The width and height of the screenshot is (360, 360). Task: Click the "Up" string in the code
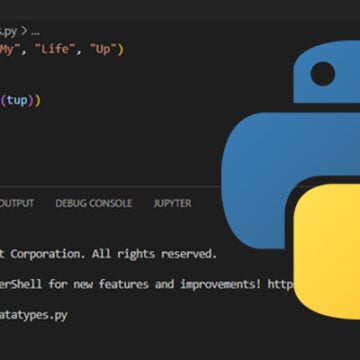click(103, 49)
